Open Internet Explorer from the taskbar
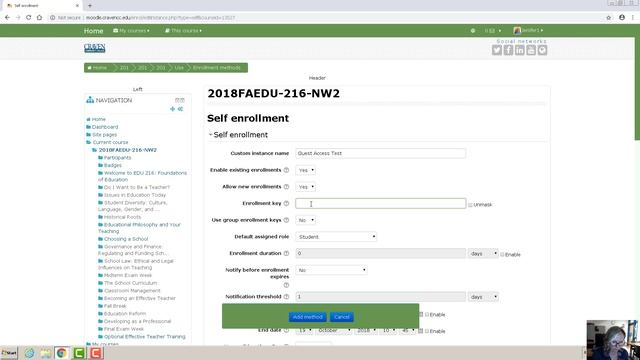This screenshot has height=360, width=640. (29, 353)
